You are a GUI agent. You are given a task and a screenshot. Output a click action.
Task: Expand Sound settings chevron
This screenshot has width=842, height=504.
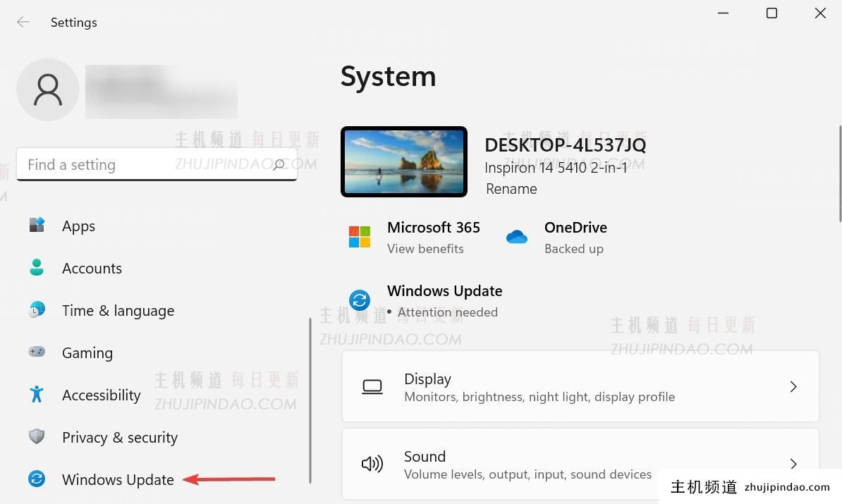click(x=793, y=464)
